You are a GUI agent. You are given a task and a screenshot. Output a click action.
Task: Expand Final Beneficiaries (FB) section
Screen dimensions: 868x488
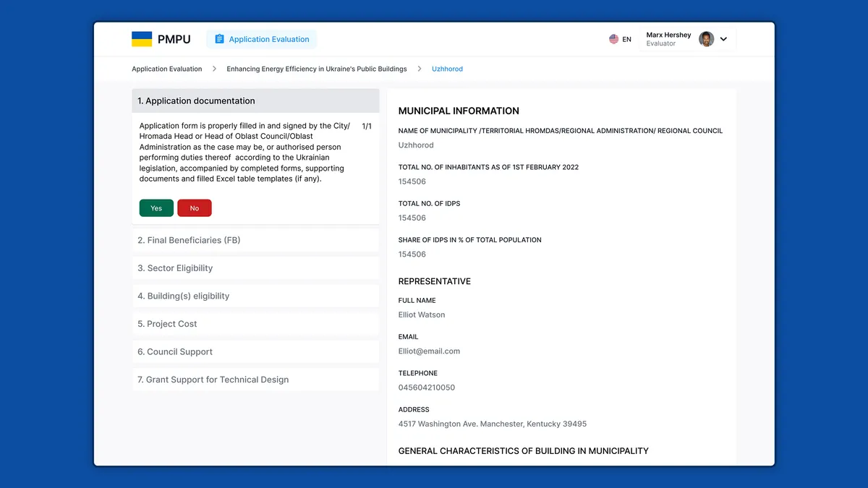coord(255,240)
